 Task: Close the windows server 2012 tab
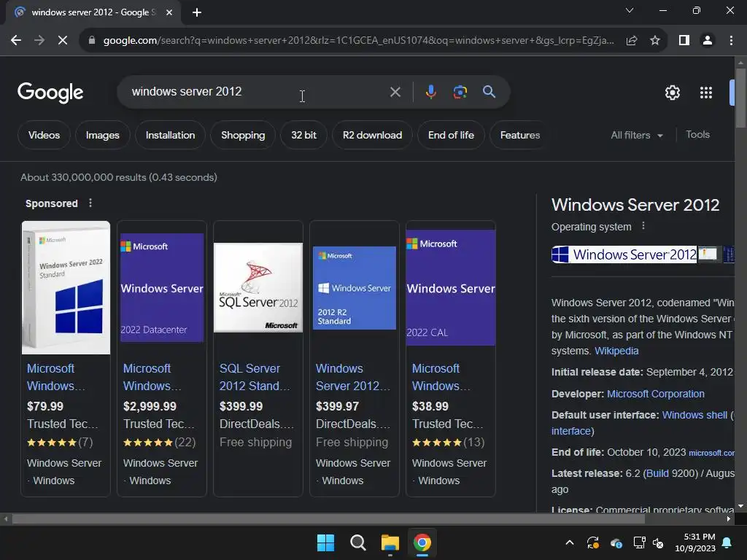169,12
